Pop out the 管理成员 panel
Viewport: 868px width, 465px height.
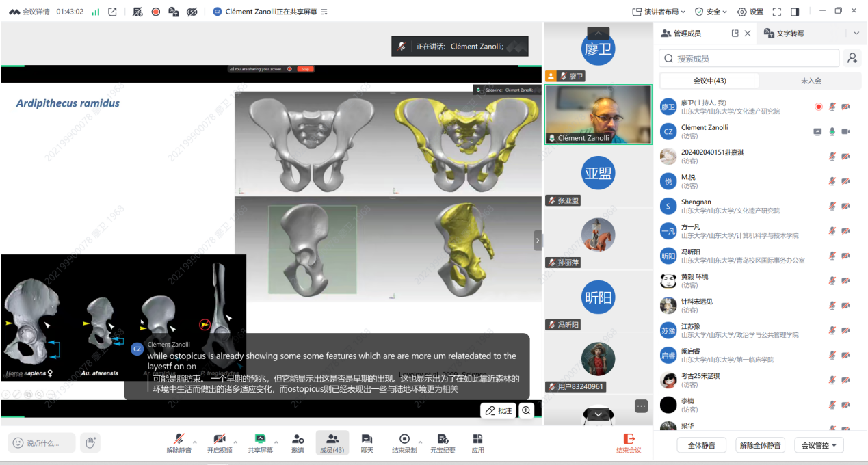(735, 33)
